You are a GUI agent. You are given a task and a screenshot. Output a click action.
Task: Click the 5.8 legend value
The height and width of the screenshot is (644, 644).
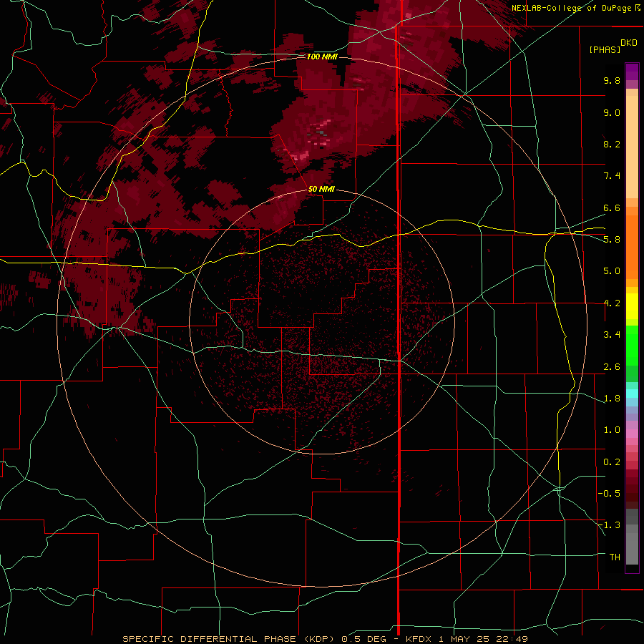point(612,240)
